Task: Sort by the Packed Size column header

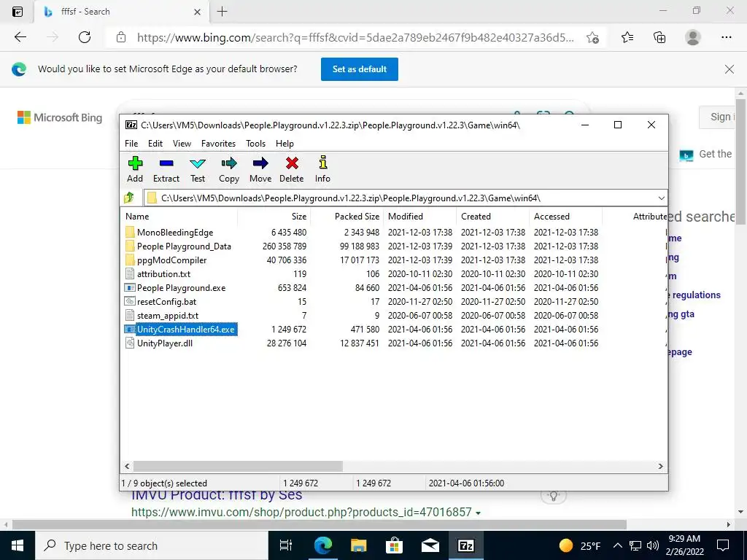Action: pos(347,216)
